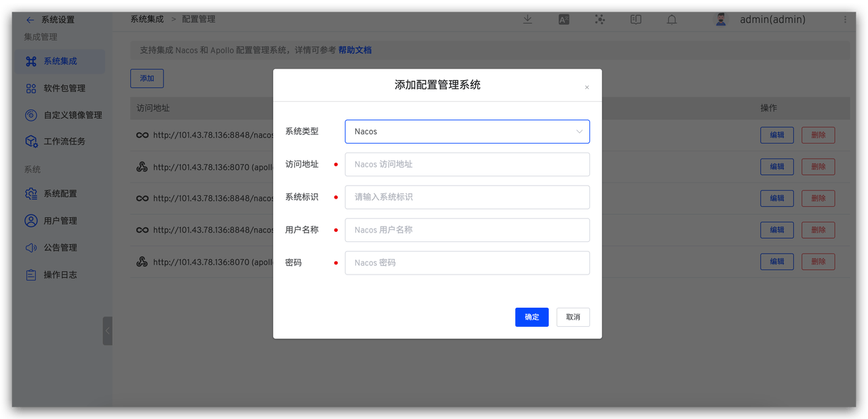Click the download icon in the top toolbar
The image size is (868, 419).
[528, 19]
